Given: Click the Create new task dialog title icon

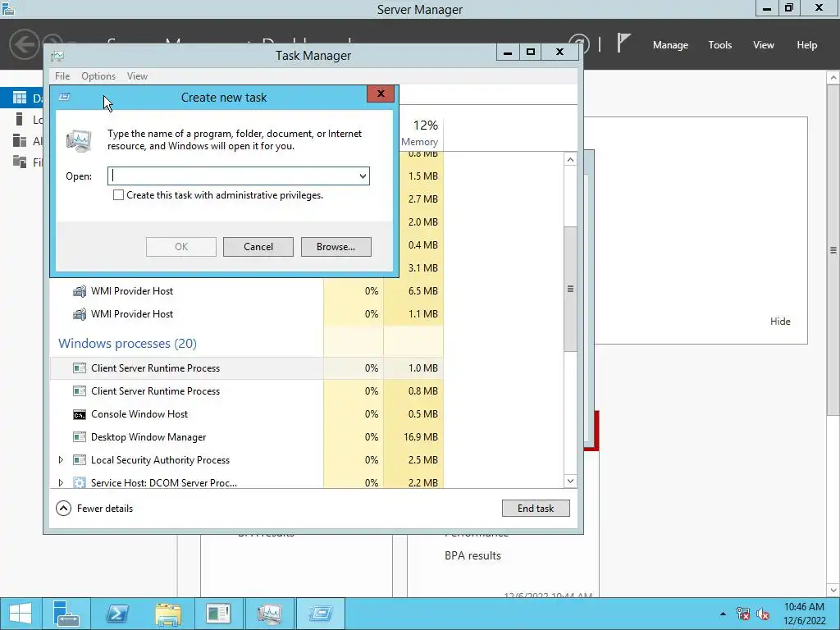Looking at the screenshot, I should [x=65, y=97].
